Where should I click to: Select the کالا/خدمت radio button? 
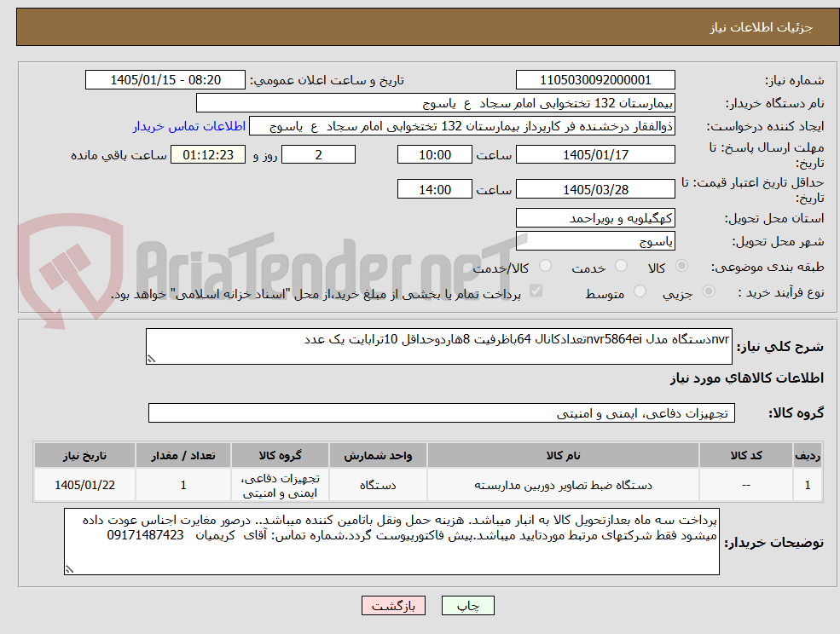[x=545, y=266]
